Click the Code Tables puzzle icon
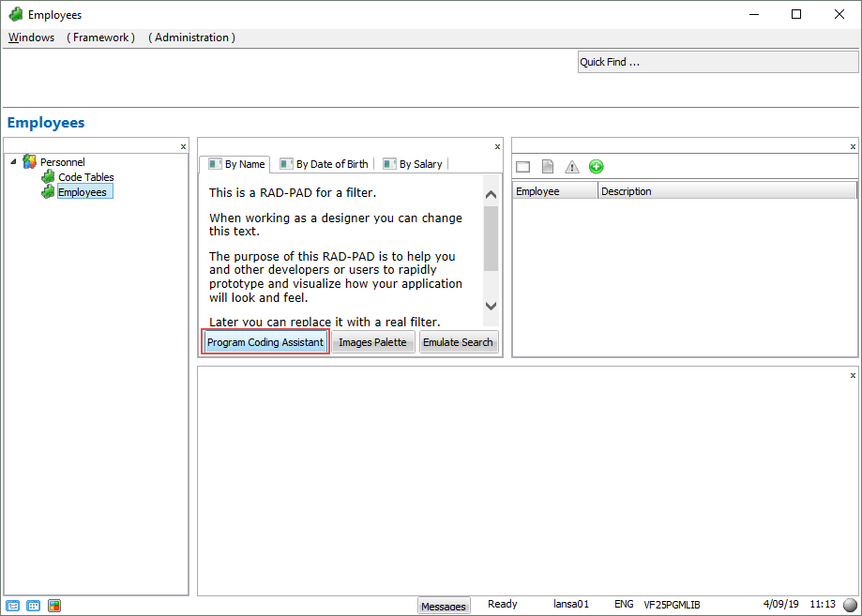This screenshot has width=862, height=616. (x=49, y=177)
